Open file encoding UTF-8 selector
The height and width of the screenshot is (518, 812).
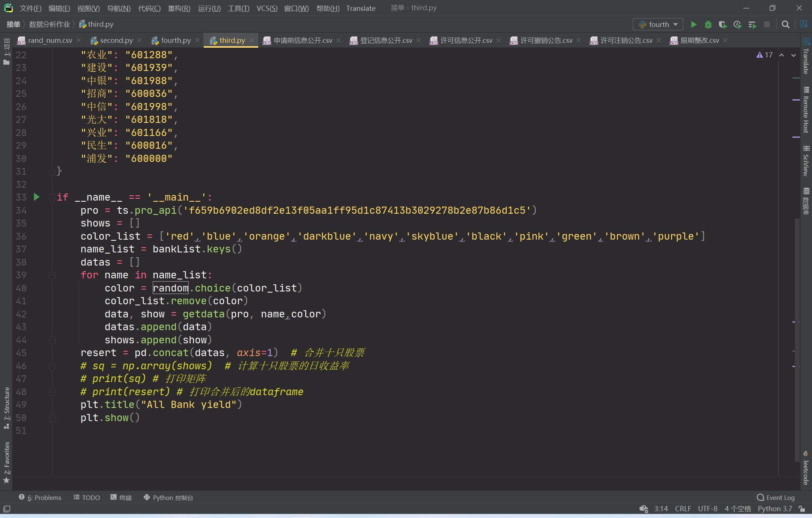click(707, 509)
